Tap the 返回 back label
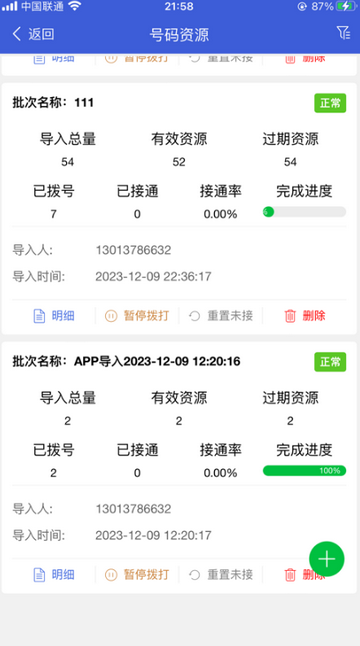This screenshot has width=360, height=646. click(41, 34)
